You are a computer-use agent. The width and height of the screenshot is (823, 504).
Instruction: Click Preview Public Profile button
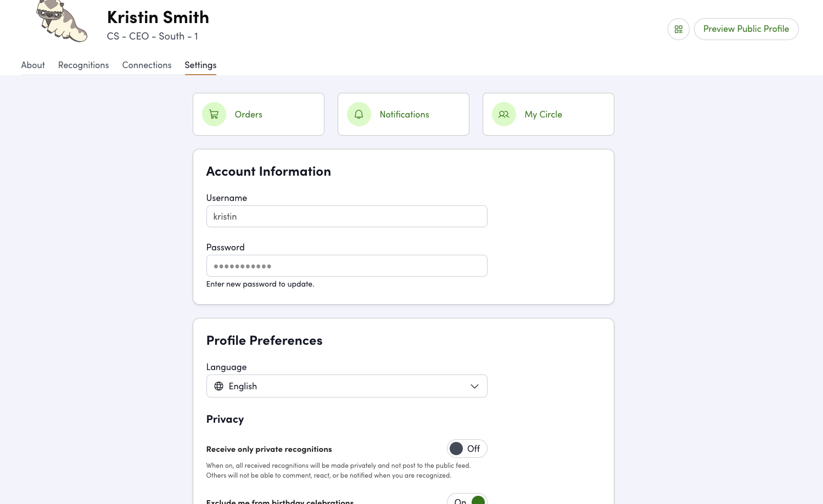point(746,29)
